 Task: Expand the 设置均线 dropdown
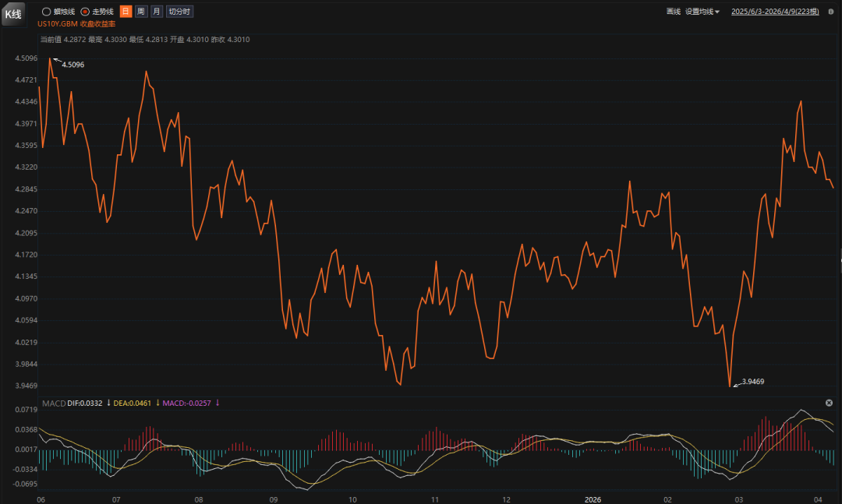click(702, 12)
